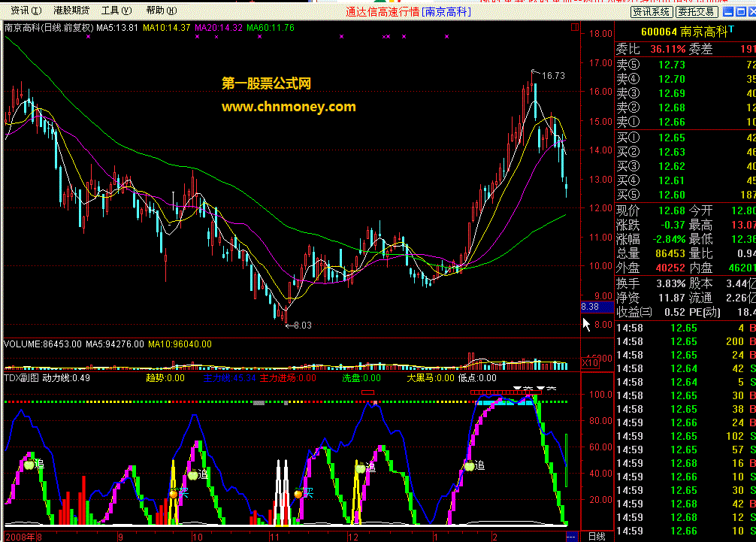756x542 pixels.
Task: Click the MA20:14.32 legend label
Action: coord(219,28)
